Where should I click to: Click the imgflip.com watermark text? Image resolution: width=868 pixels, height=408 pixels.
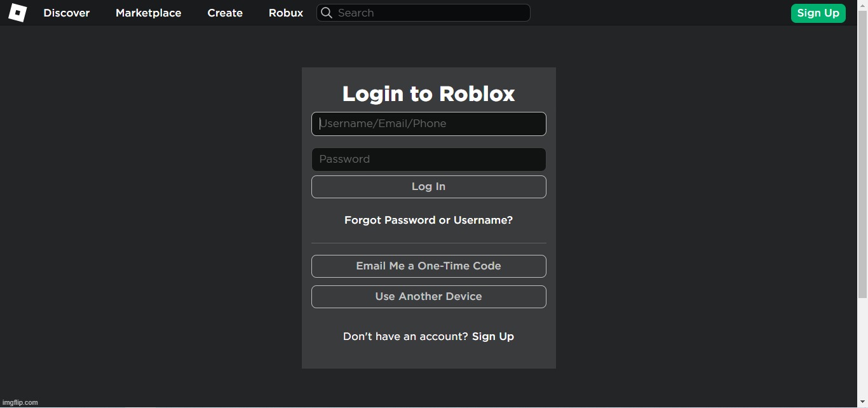[x=20, y=402]
